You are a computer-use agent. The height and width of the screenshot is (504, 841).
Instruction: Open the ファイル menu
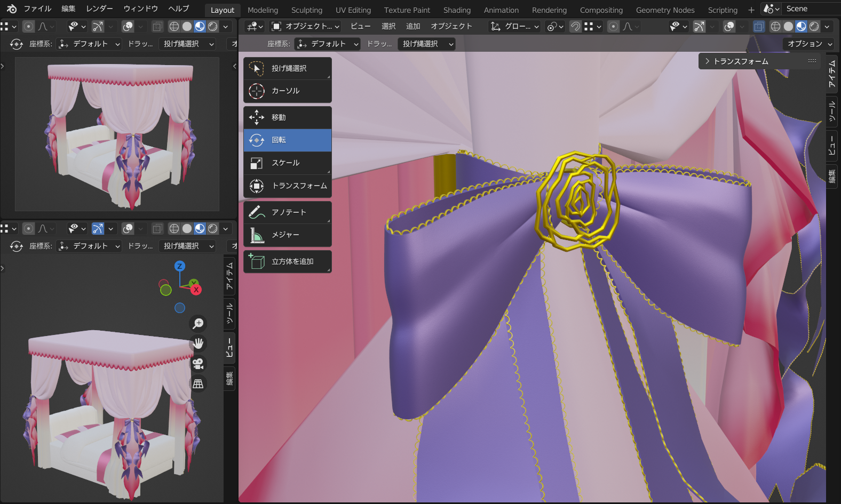[x=37, y=9]
